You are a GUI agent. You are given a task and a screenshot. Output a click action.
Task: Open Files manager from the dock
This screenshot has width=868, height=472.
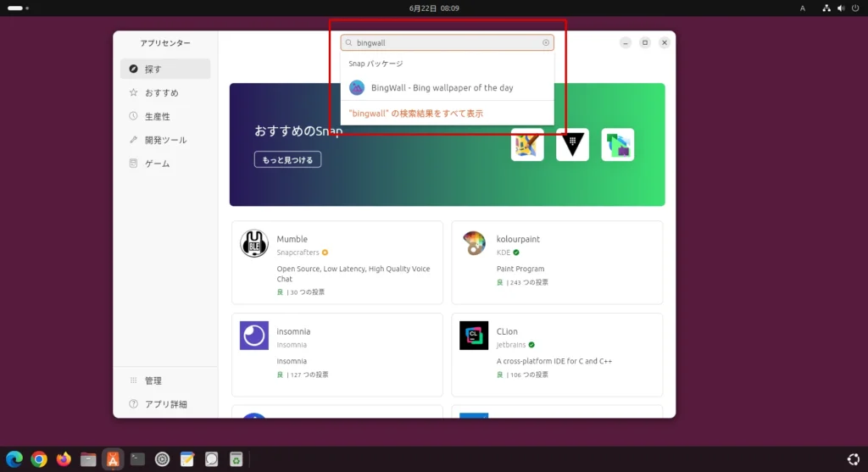[88, 459]
